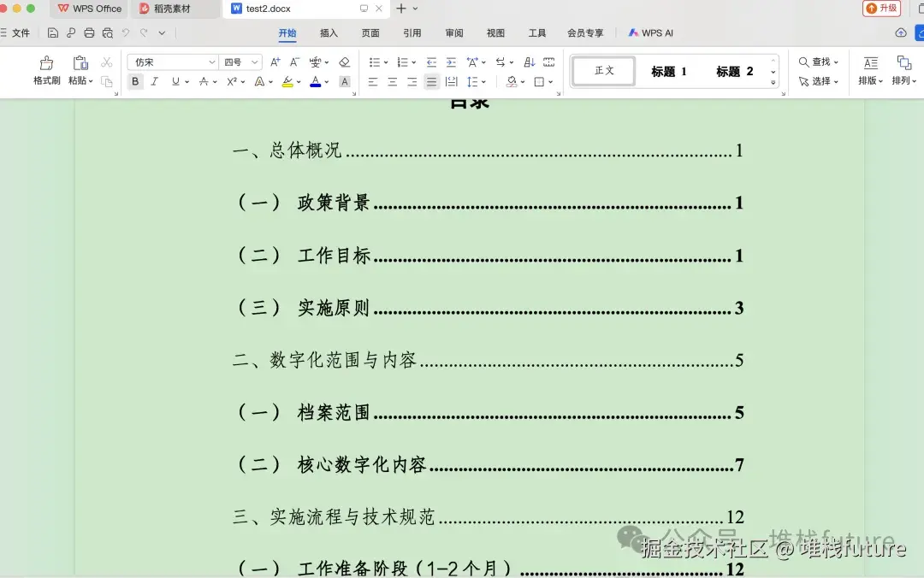Toggle Underline formatting
Viewport: 924px width, 578px height.
(x=175, y=82)
